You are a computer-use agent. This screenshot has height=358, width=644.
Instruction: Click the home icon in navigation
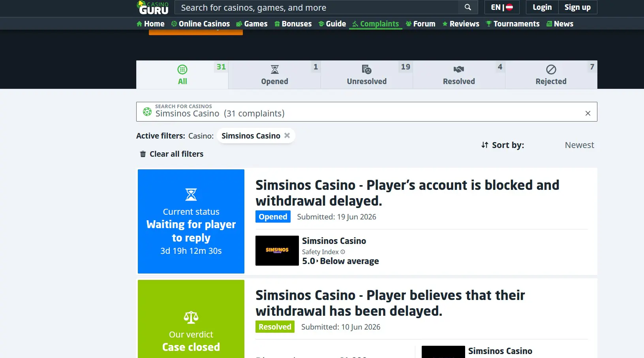point(139,24)
